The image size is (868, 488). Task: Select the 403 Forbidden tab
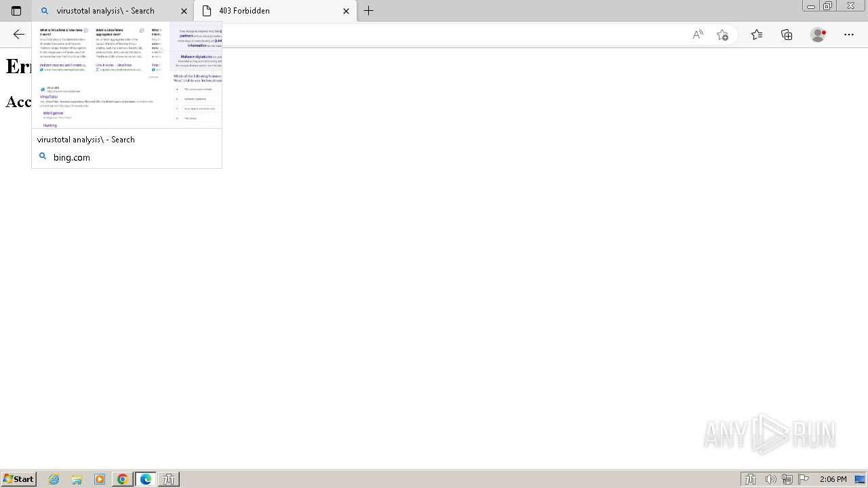pyautogui.click(x=275, y=11)
